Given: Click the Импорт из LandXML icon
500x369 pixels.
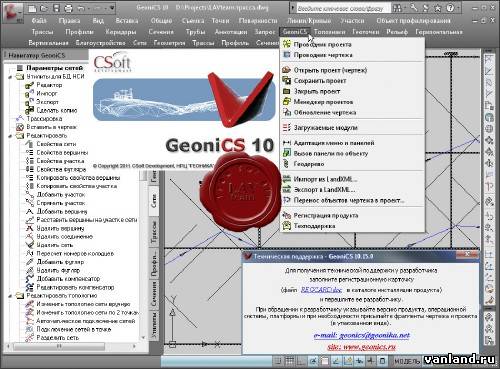Looking at the screenshot, I should point(286,179).
